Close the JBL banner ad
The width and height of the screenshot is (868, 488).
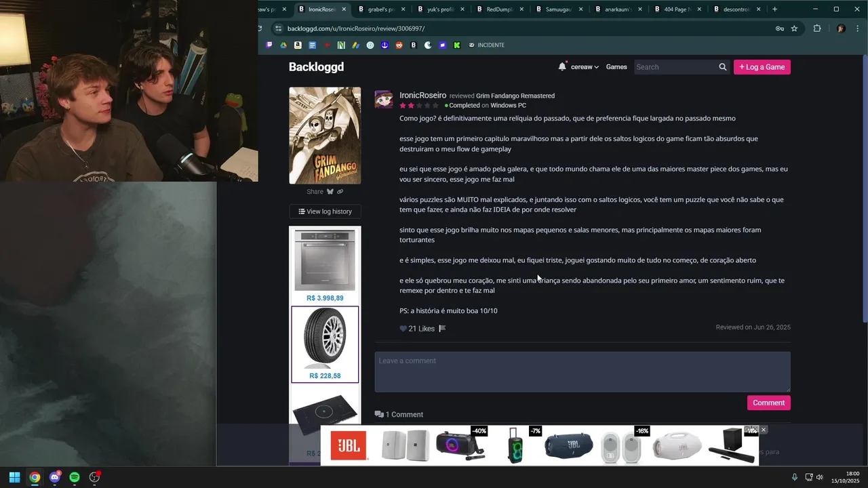pyautogui.click(x=763, y=430)
